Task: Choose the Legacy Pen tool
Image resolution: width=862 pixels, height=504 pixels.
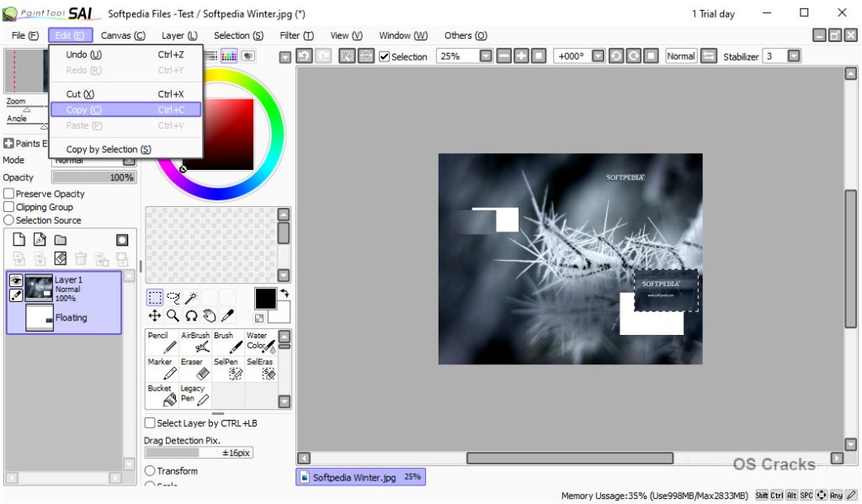Action: [x=195, y=395]
